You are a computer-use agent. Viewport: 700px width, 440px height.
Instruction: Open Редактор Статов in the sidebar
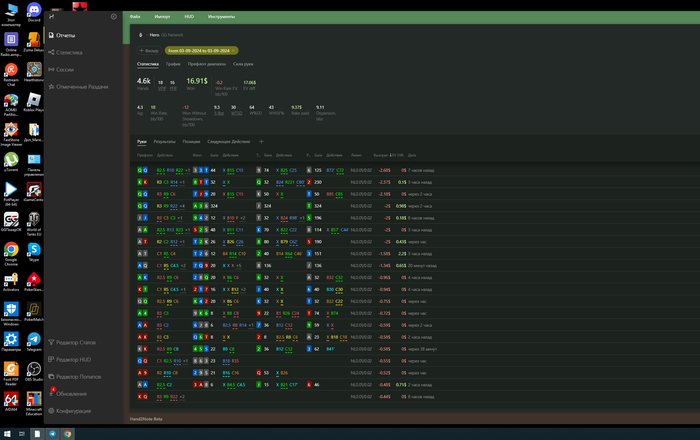point(72,342)
